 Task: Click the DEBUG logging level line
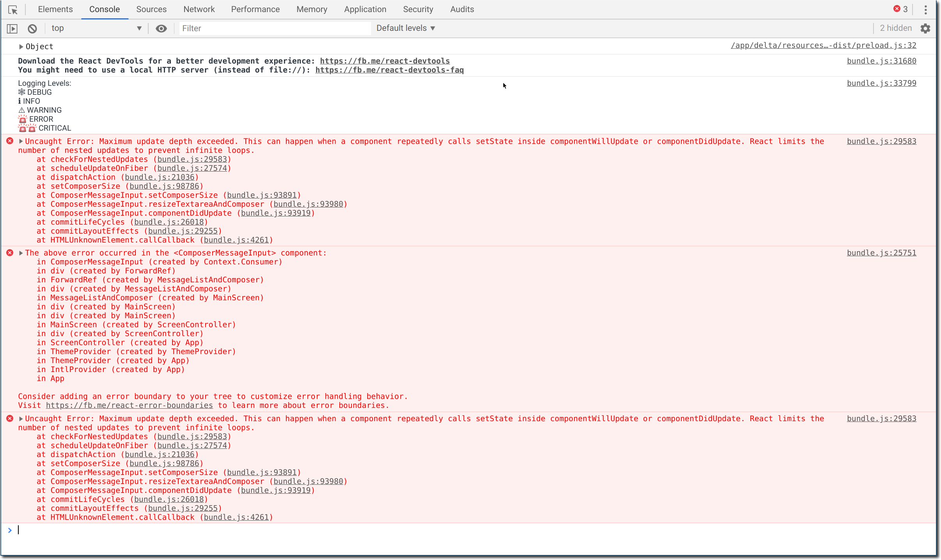click(x=35, y=92)
